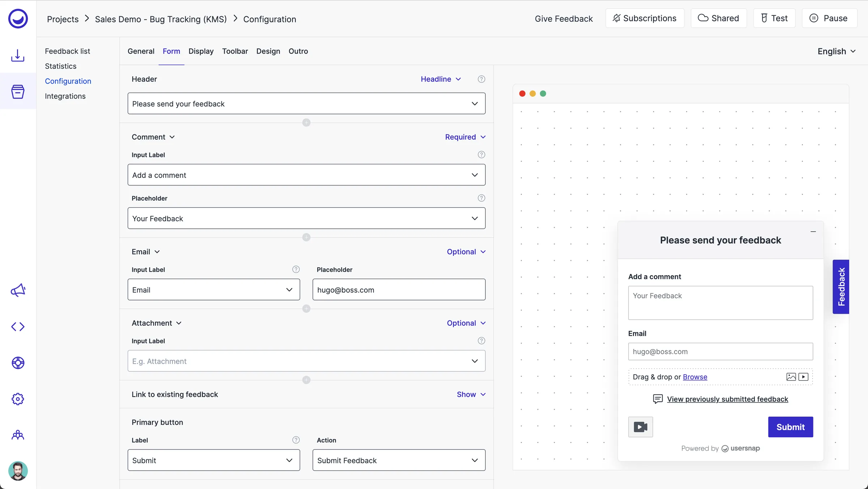Open the Email input label dropdown
868x489 pixels.
pyautogui.click(x=214, y=290)
